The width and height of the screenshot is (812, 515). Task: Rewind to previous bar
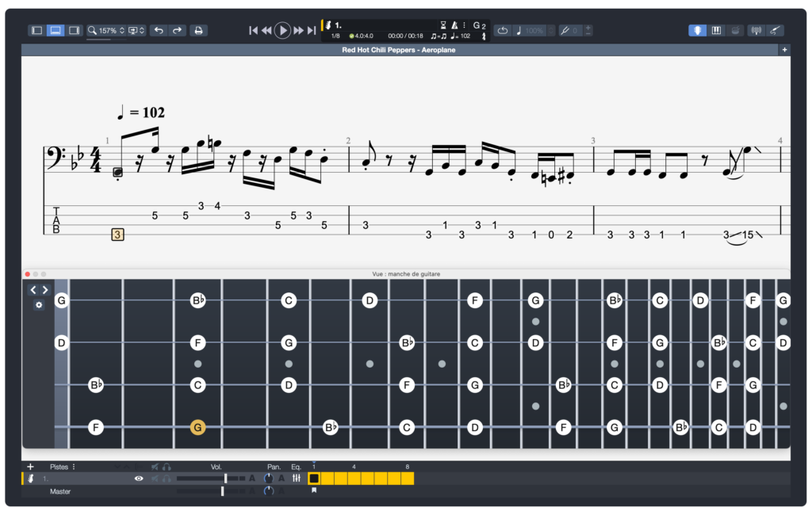tap(266, 31)
